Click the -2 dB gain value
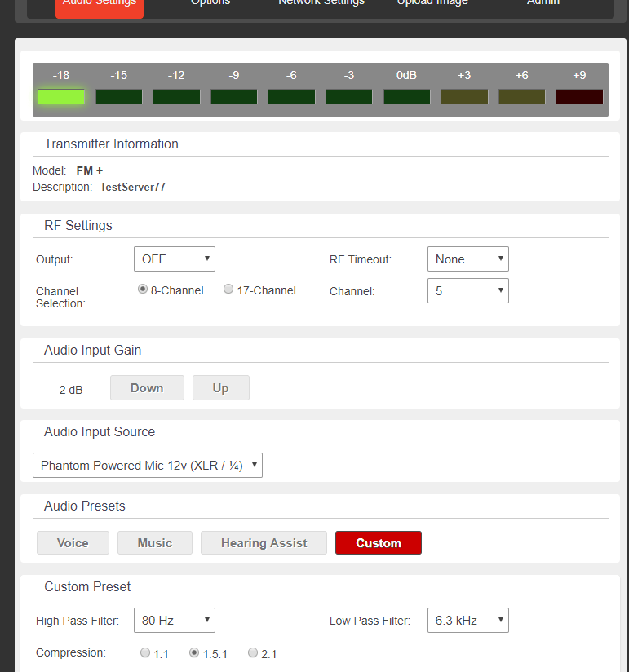Image resolution: width=629 pixels, height=672 pixels. pos(69,390)
